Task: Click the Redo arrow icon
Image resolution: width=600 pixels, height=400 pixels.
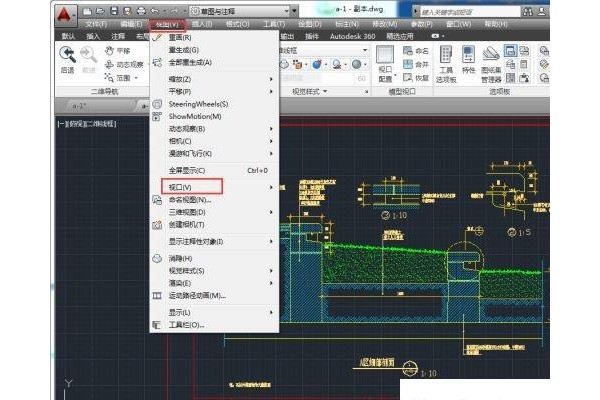Action: tap(174, 11)
